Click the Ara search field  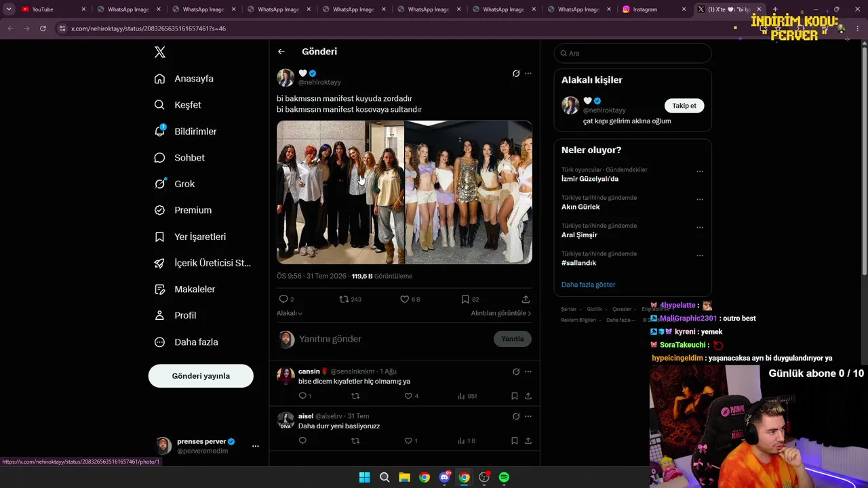[x=633, y=53]
